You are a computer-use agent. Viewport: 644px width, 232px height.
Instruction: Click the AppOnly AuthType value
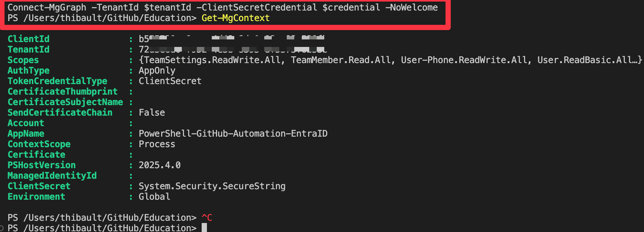pos(157,71)
